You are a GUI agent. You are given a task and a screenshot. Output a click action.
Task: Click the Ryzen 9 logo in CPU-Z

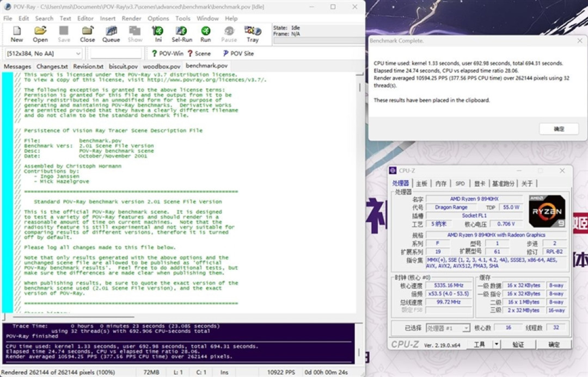pyautogui.click(x=547, y=211)
